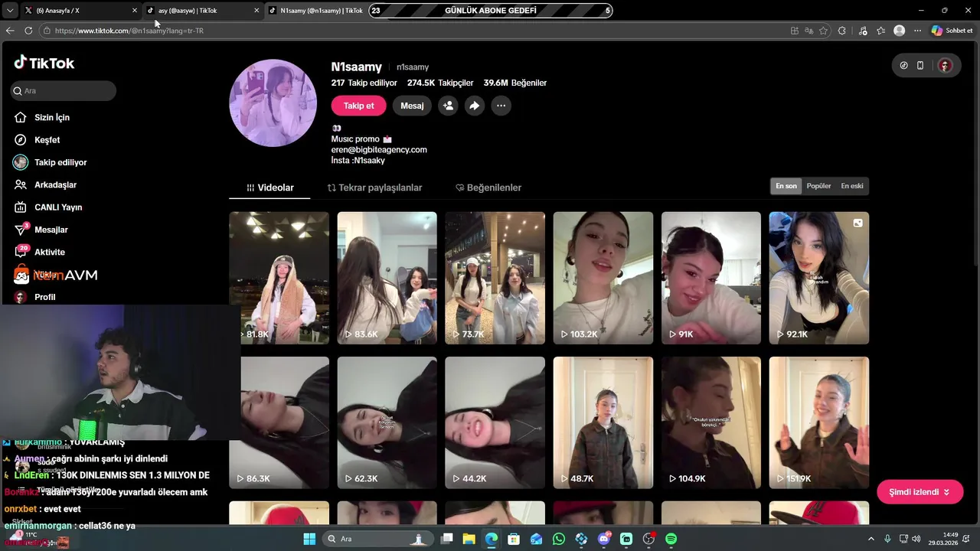Viewport: 980px width, 551px height.
Task: Switch to Tekrar paylaşılanlar tab
Action: pyautogui.click(x=374, y=187)
